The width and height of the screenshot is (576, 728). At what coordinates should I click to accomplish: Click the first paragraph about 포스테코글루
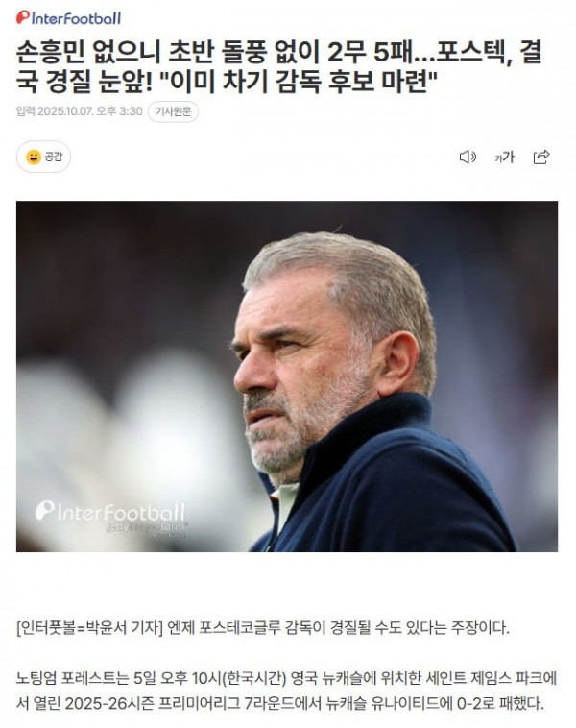263,628
